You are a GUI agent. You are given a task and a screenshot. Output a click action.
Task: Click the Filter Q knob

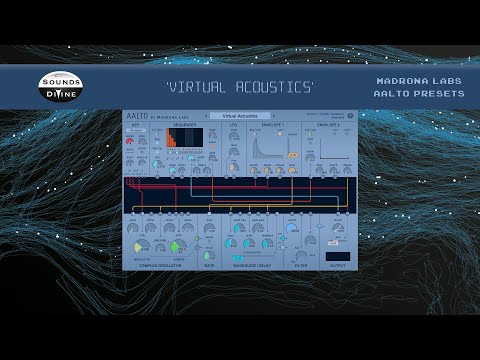pos(310,241)
